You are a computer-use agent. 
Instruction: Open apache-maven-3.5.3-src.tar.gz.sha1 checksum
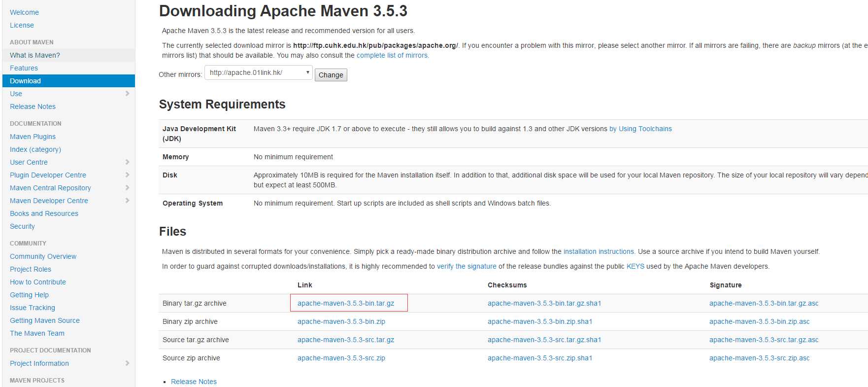(544, 340)
